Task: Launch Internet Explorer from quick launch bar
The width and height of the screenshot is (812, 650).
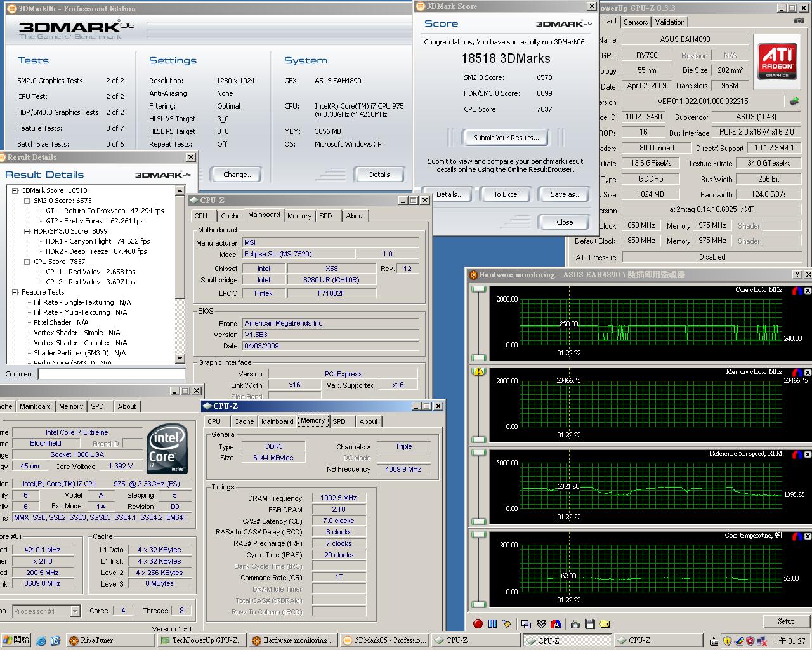Action: pyautogui.click(x=41, y=640)
